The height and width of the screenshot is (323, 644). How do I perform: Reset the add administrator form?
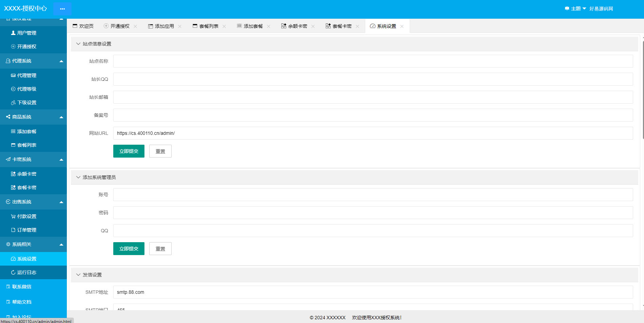(x=160, y=249)
